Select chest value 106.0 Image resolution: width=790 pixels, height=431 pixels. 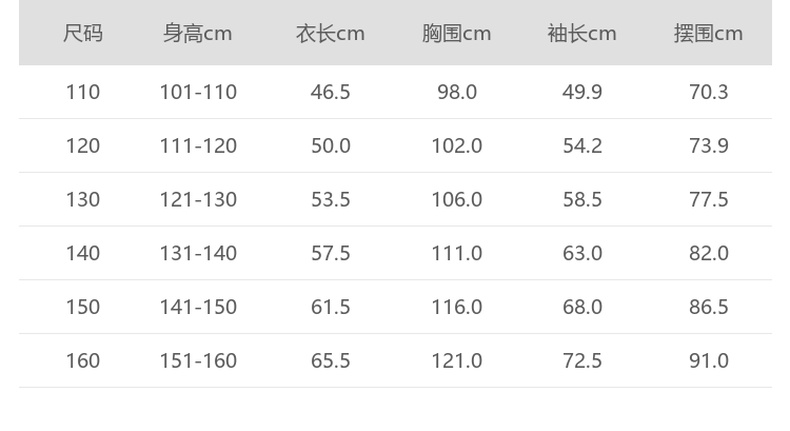tap(456, 200)
